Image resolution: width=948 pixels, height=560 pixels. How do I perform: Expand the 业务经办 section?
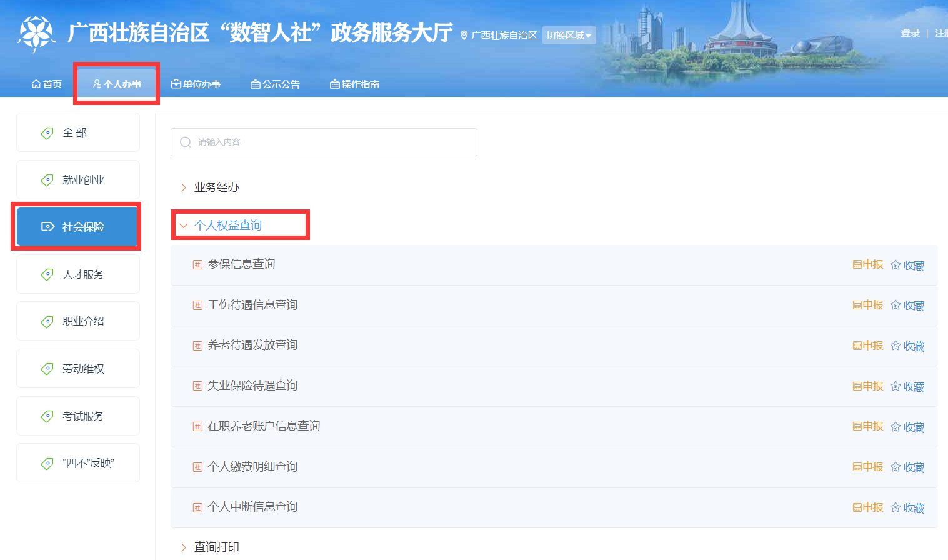(216, 187)
